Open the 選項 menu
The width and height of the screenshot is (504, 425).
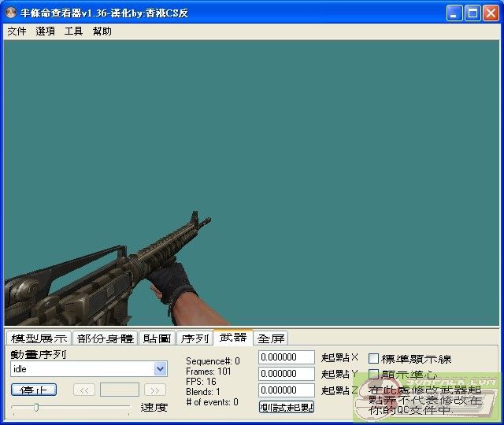pyautogui.click(x=45, y=31)
